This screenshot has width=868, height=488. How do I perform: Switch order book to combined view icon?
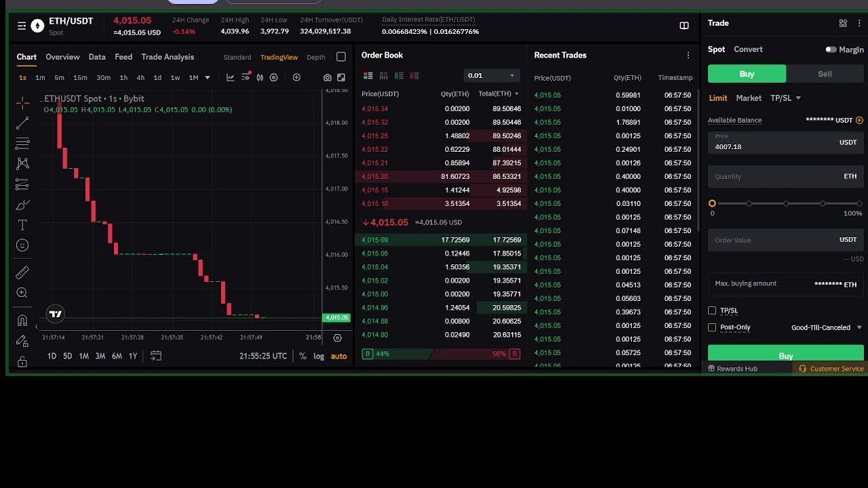click(x=368, y=75)
